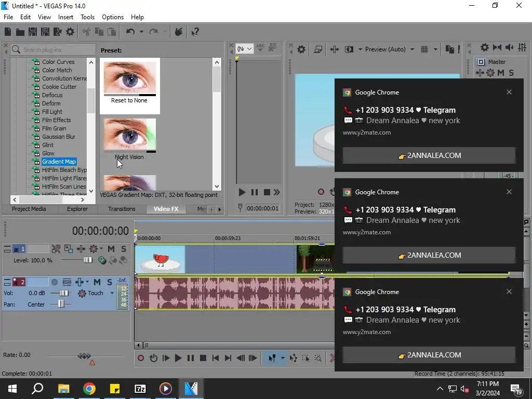Image resolution: width=532 pixels, height=399 pixels.
Task: Click the What's This help icon
Action: [x=195, y=32]
